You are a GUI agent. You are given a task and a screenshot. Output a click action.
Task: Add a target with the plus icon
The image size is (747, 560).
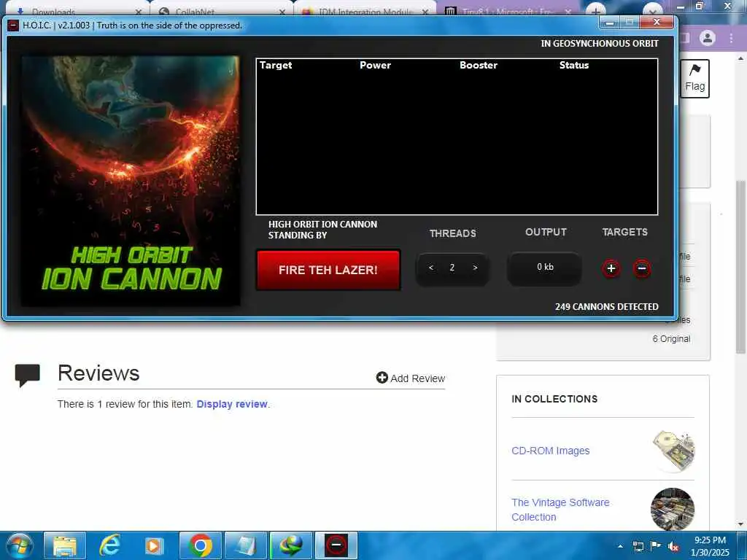(611, 268)
